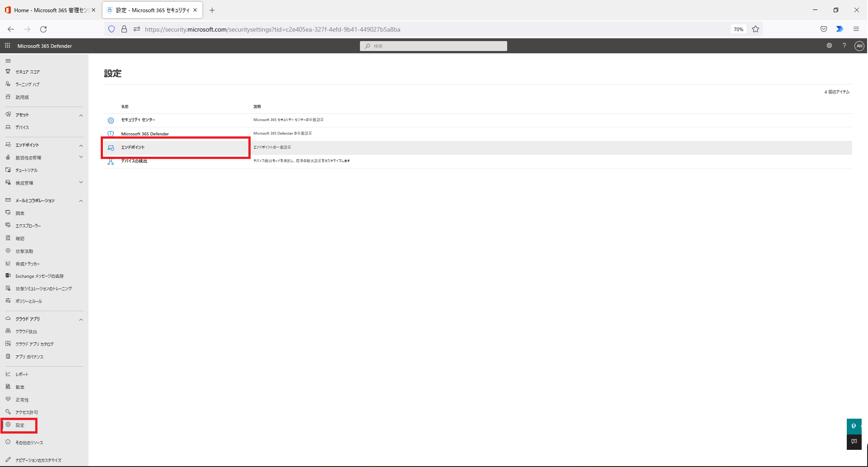The image size is (868, 467).
Task: Bookmark this page star icon
Action: pyautogui.click(x=756, y=29)
